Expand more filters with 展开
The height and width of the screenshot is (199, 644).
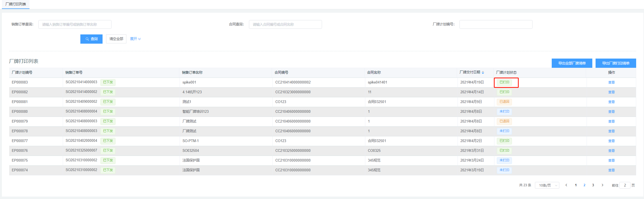tap(135, 39)
